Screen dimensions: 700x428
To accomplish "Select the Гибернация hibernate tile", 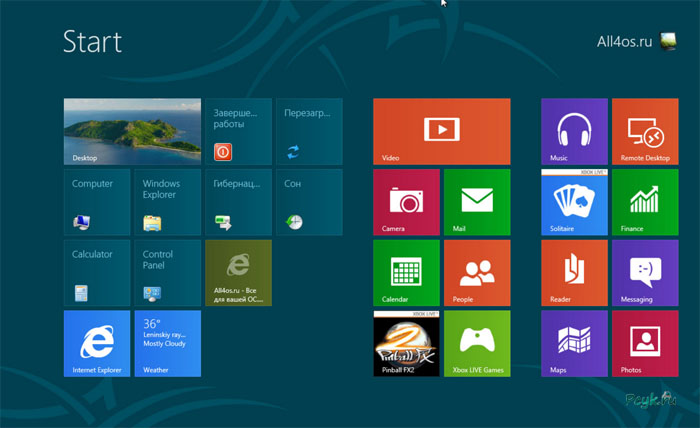I will 238,202.
